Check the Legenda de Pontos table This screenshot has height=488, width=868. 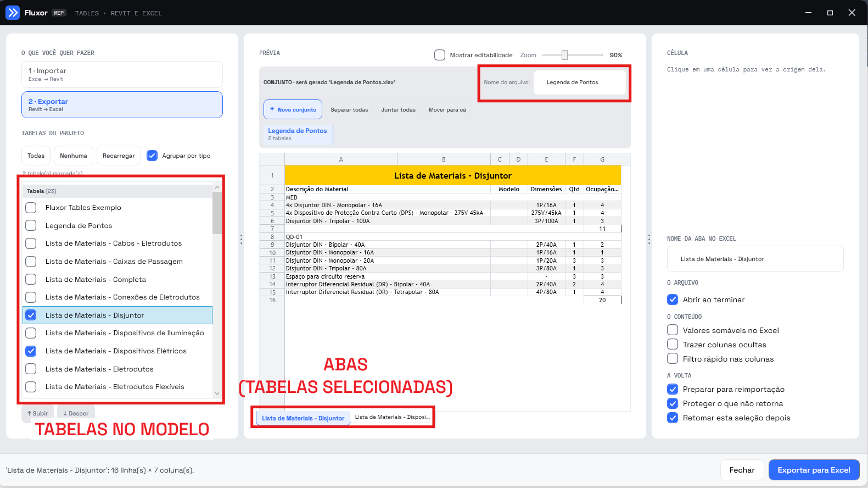pyautogui.click(x=31, y=225)
